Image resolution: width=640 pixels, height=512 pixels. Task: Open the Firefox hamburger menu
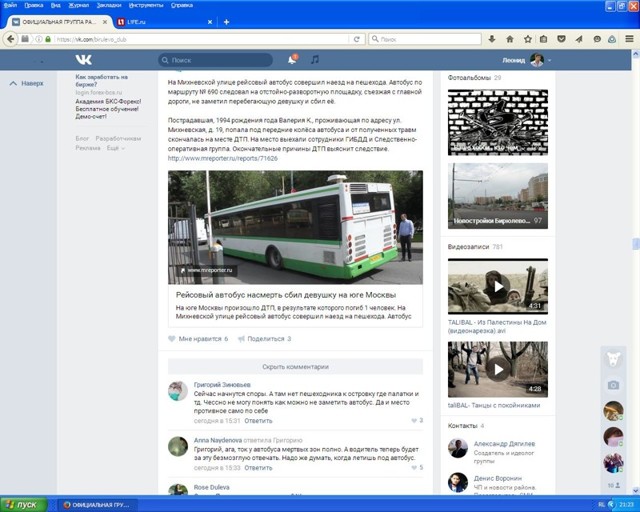(629, 39)
